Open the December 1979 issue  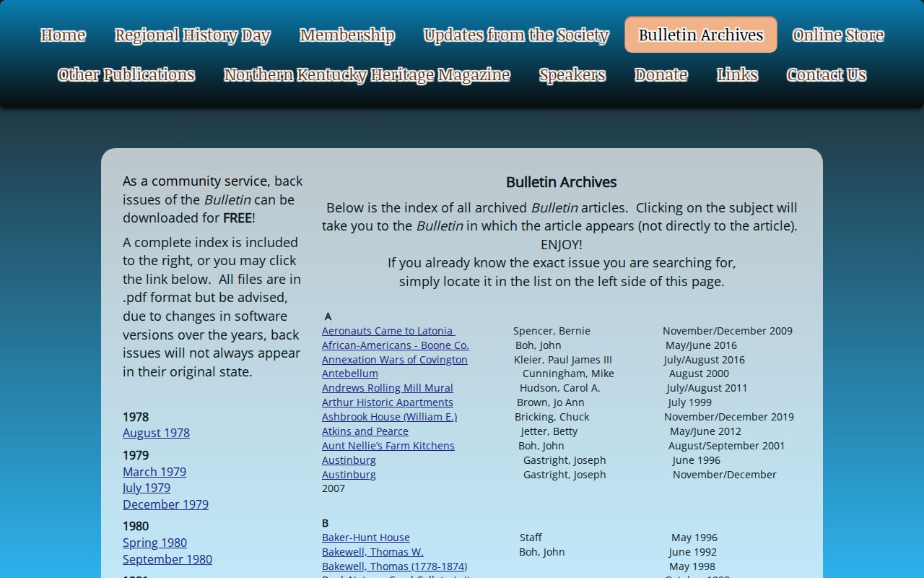165,504
